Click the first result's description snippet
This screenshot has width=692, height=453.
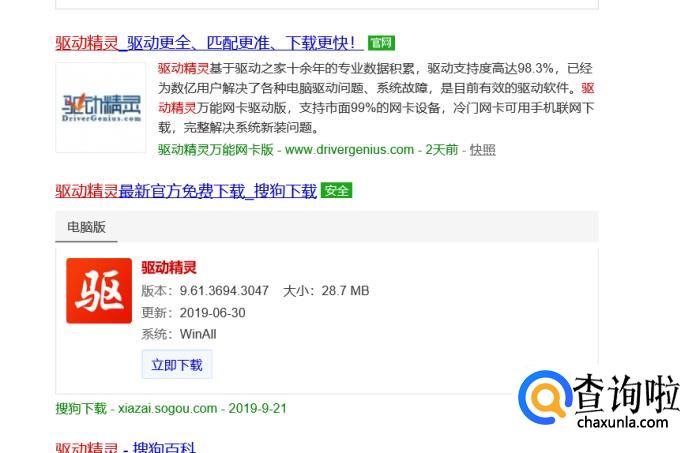point(375,98)
